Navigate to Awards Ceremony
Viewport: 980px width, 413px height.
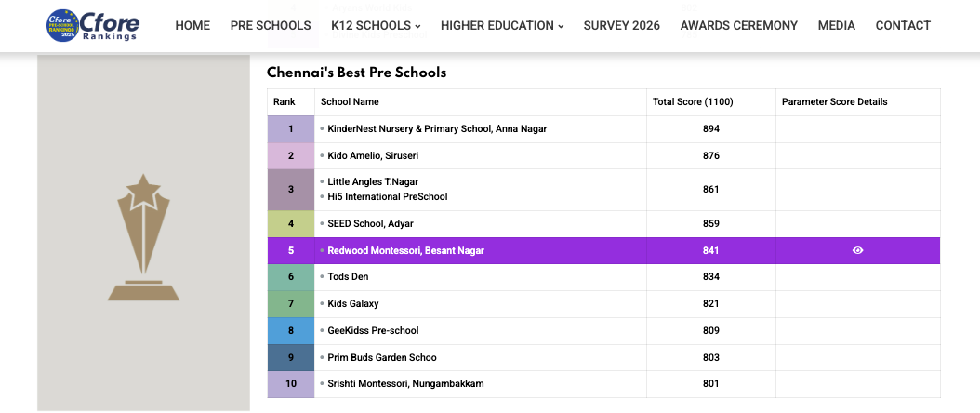pyautogui.click(x=738, y=26)
